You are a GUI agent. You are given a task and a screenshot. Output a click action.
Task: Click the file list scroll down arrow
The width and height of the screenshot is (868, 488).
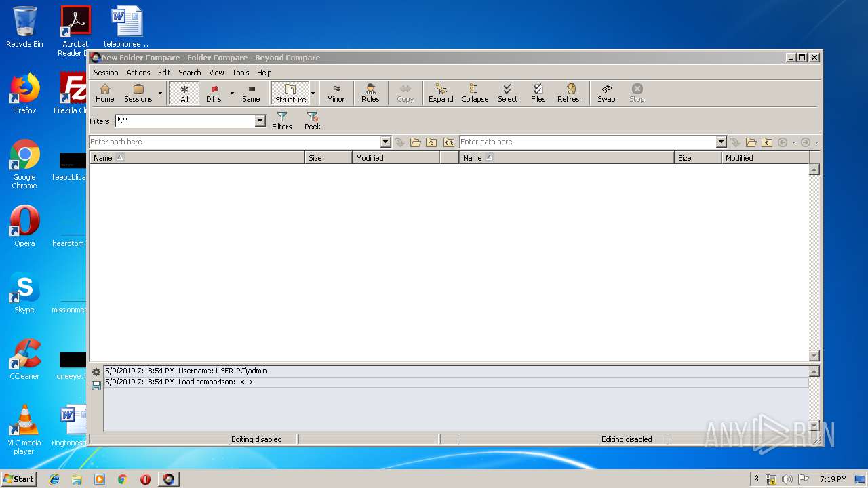tap(814, 356)
